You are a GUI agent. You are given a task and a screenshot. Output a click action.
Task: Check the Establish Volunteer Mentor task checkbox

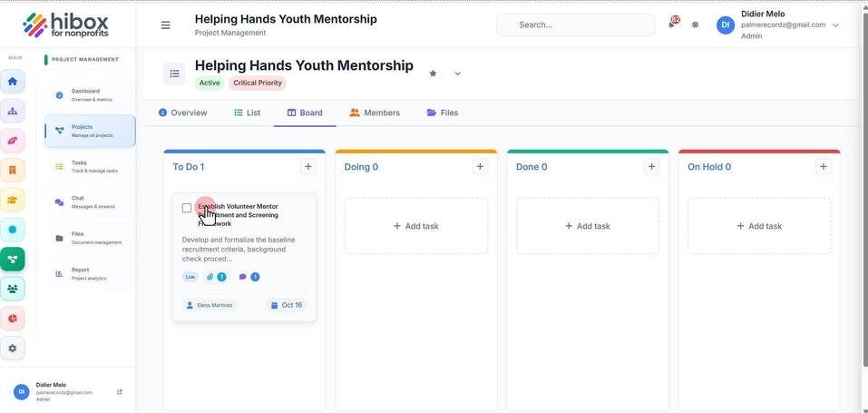(x=187, y=208)
